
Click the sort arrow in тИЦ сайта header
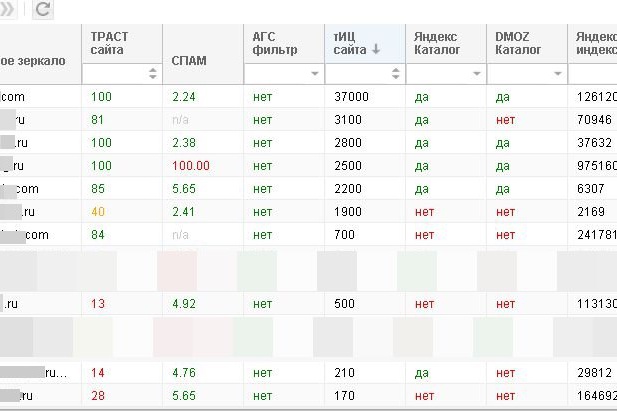click(376, 50)
